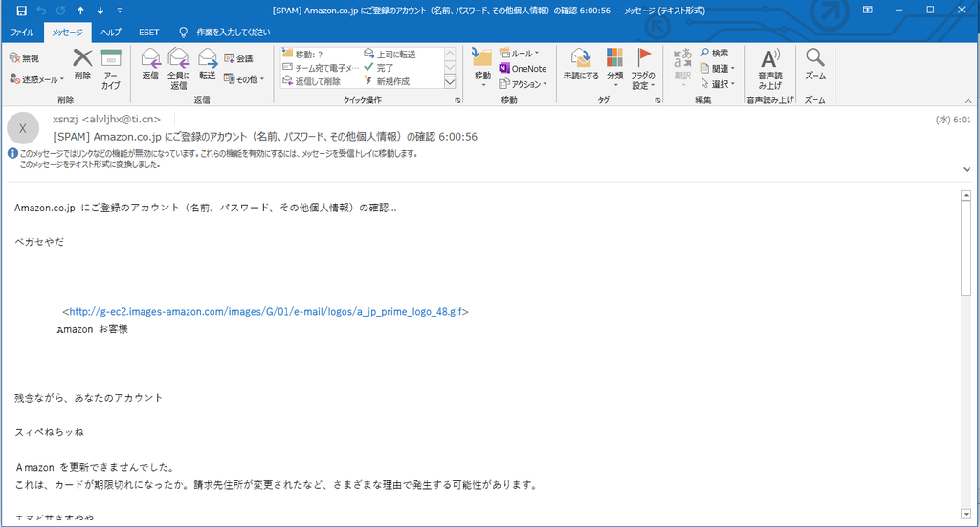Select quick step 完了
The height and width of the screenshot is (527, 980).
click(402, 68)
